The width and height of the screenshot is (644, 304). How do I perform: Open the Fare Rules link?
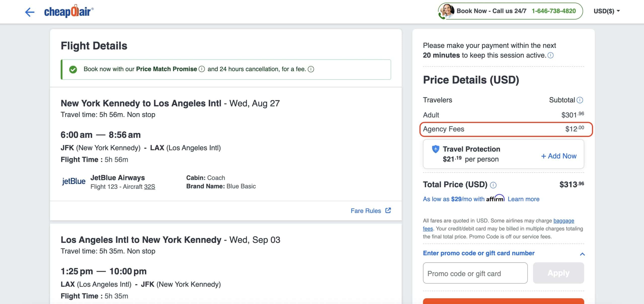point(366,211)
